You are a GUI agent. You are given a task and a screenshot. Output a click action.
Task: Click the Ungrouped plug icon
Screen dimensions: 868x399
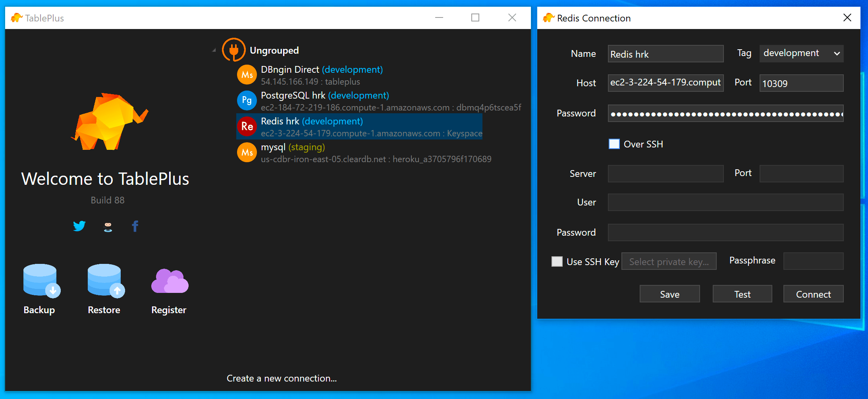coord(234,49)
